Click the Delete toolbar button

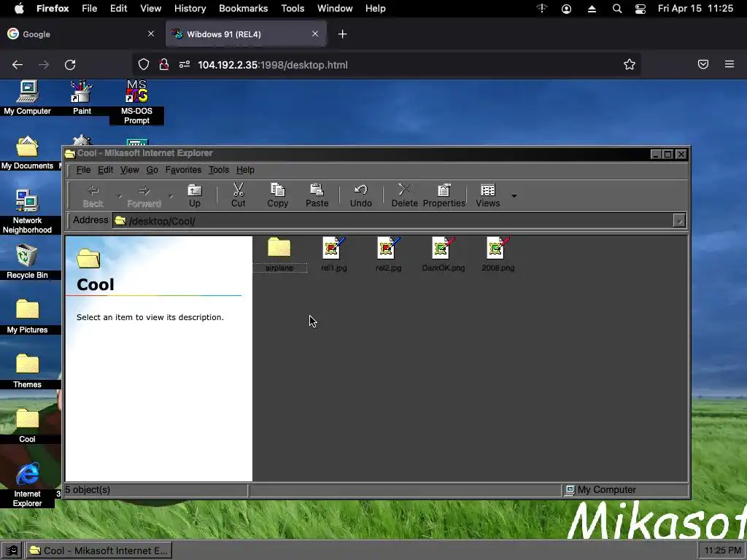click(x=404, y=195)
